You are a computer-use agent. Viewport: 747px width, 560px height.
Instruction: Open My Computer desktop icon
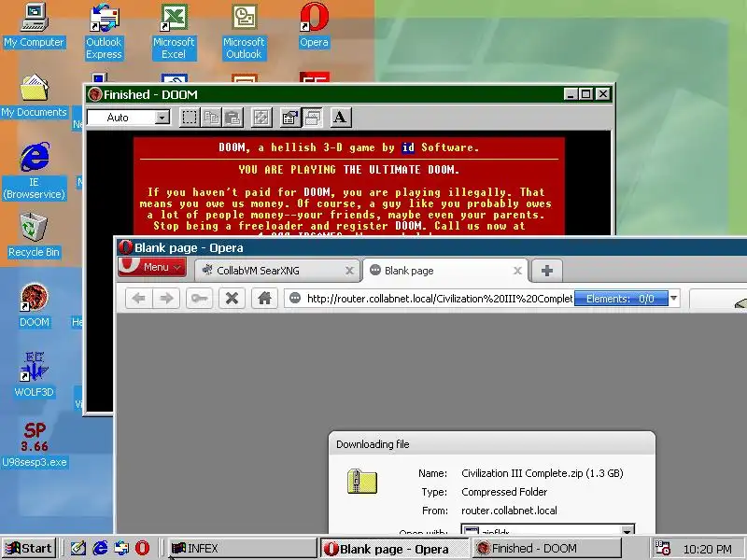coord(34,25)
